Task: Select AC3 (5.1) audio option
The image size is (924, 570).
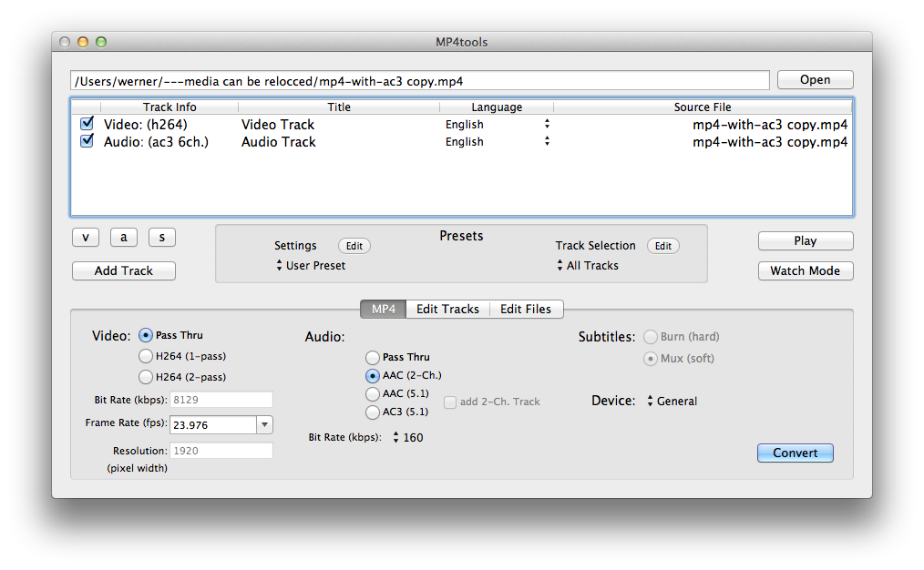Action: [373, 412]
